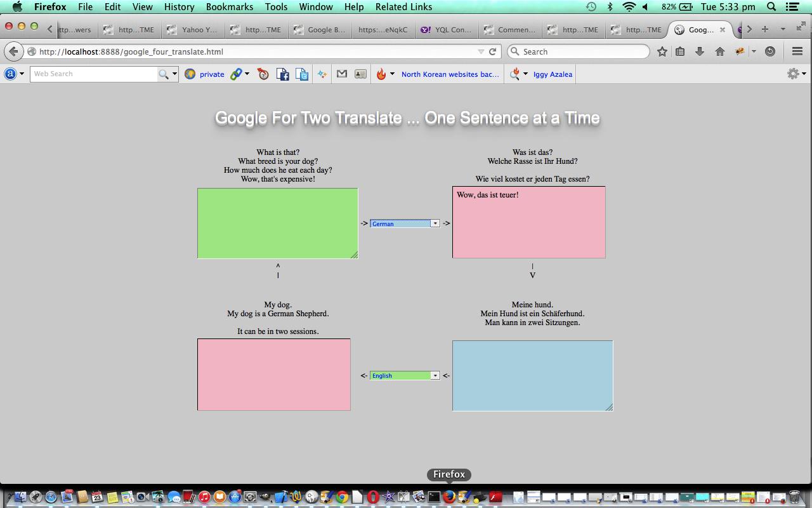The image size is (812, 508).
Task: Go to Firefox Home page icon
Action: click(x=719, y=51)
